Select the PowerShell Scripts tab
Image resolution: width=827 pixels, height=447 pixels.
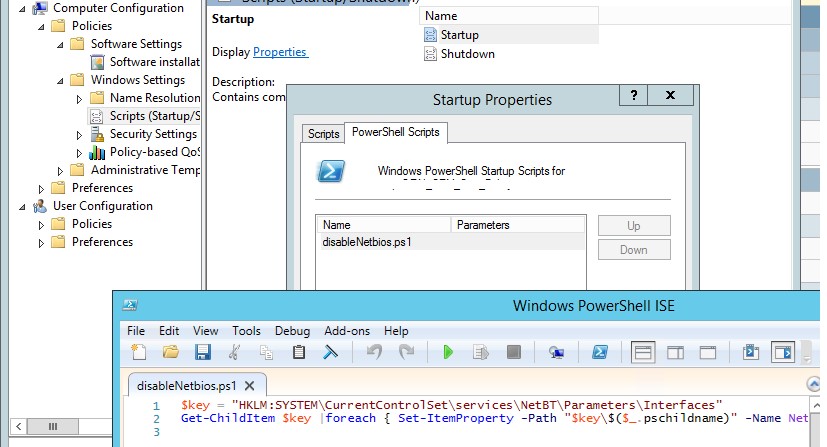coord(396,132)
